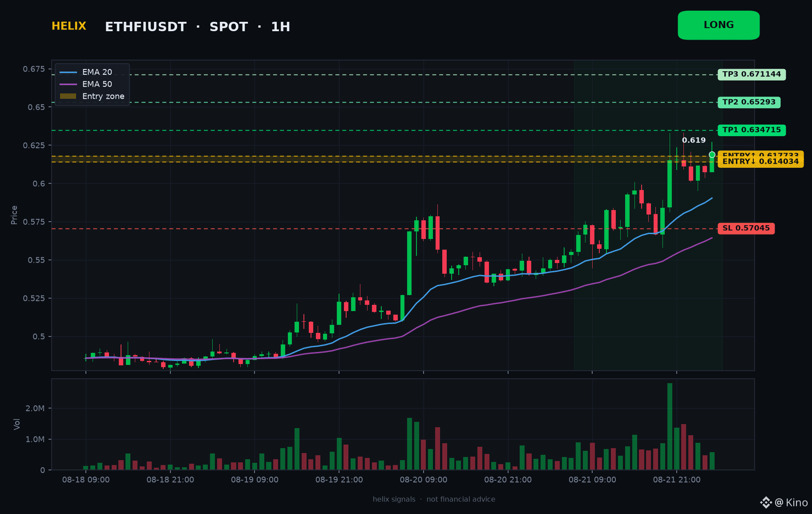Click the Entry zone legend text
812x514 pixels.
(103, 96)
